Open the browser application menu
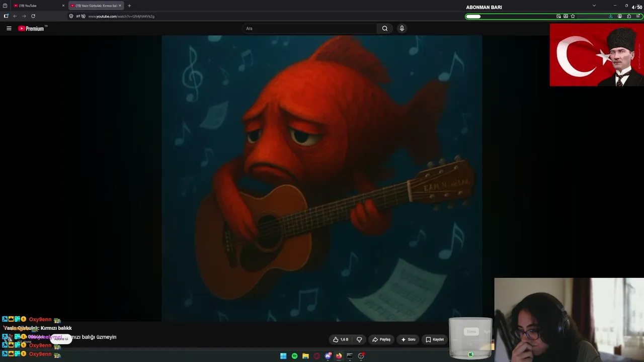Screen dimensions: 644x362 pos(638,16)
